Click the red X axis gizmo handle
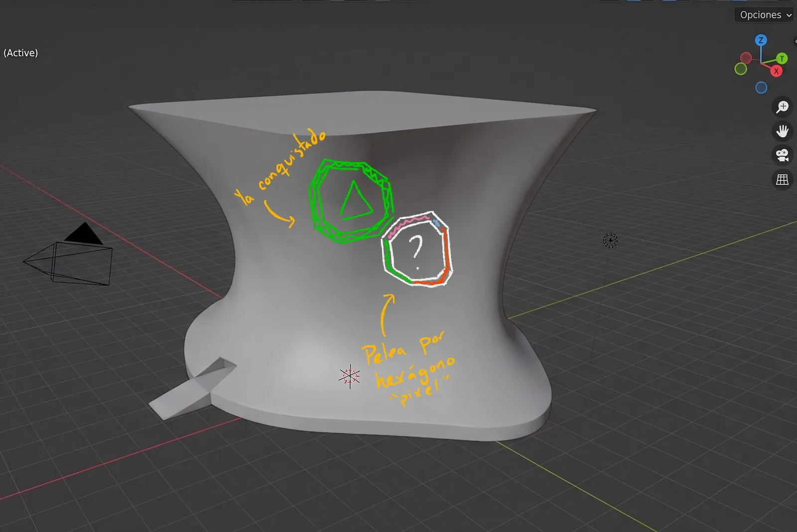The image size is (797, 532). coord(776,71)
